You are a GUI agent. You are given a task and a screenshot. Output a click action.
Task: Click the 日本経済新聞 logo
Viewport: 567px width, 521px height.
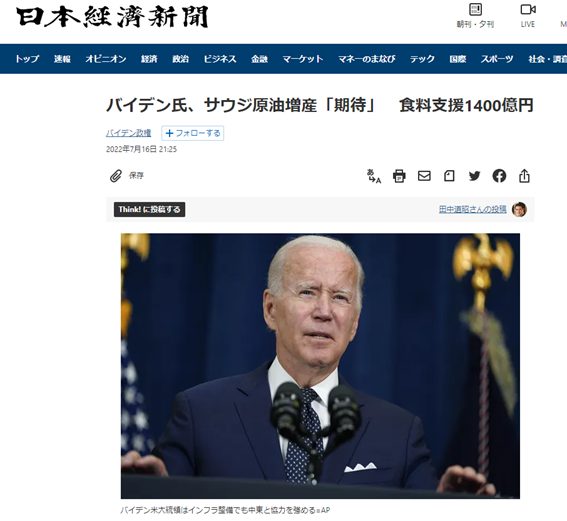click(112, 17)
